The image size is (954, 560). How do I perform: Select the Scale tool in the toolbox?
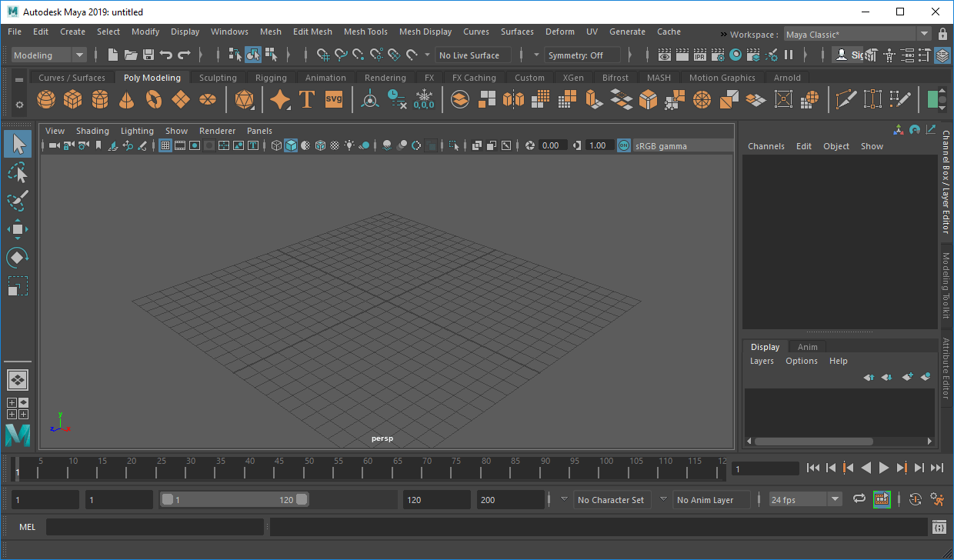coord(18,286)
